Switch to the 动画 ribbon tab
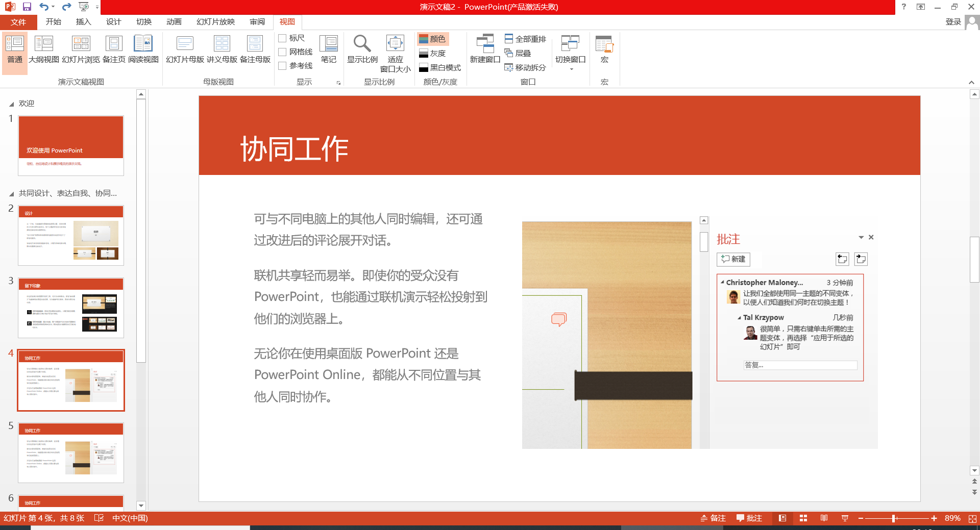Screen dimensions: 980x530 [174, 22]
